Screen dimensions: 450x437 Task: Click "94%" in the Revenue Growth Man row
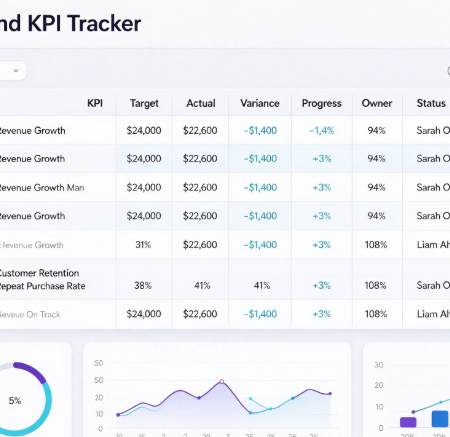(376, 187)
